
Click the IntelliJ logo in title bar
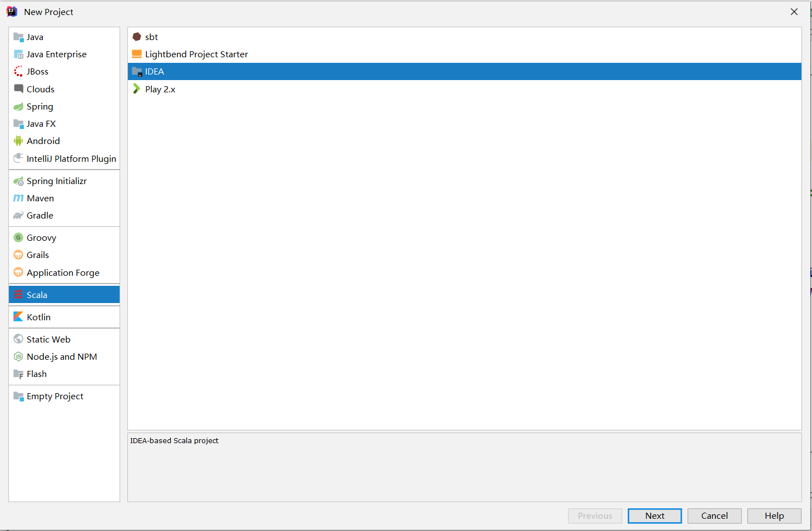coord(12,12)
